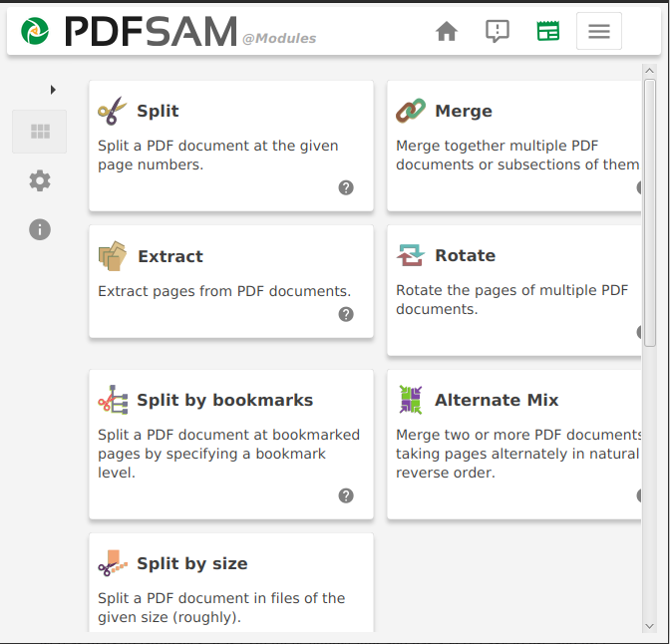
Task: Click 'Merge together multiple PDF' description
Action: [497, 146]
